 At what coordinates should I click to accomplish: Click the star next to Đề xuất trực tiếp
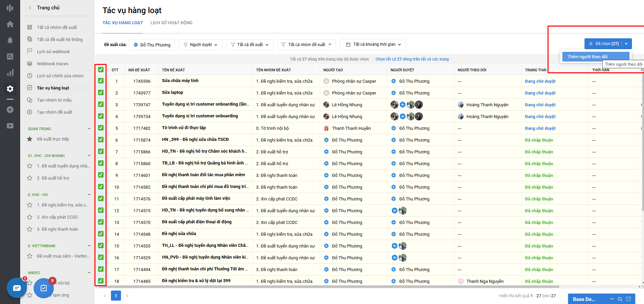pos(30,139)
